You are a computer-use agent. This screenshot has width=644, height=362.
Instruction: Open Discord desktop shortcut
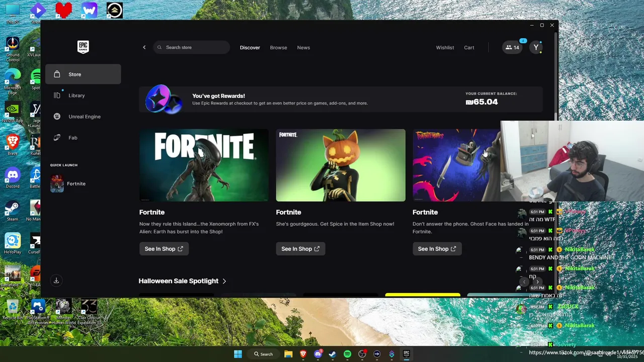13,178
